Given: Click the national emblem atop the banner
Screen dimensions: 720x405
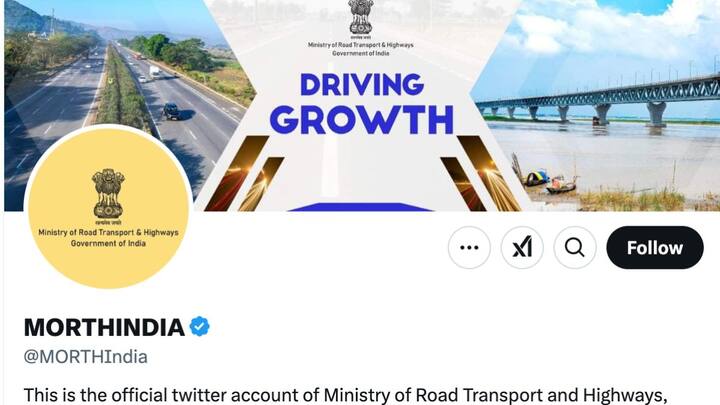Looking at the screenshot, I should [360, 17].
